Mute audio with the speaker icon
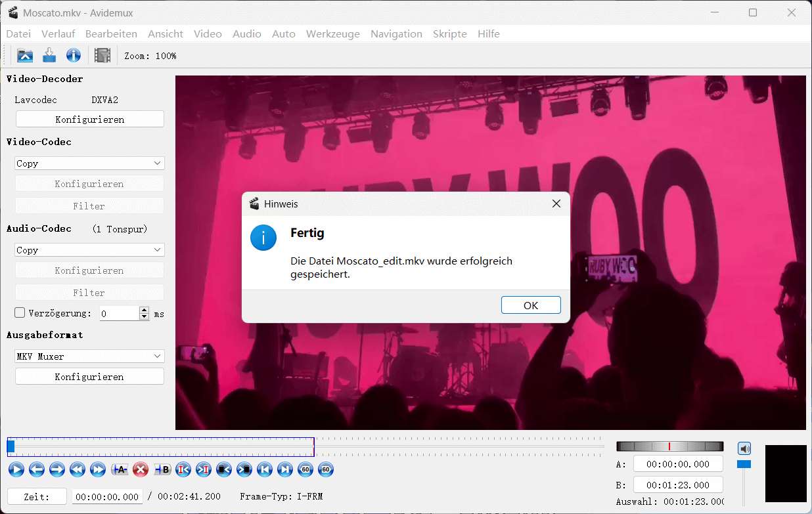Image resolution: width=812 pixels, height=514 pixels. tap(744, 449)
